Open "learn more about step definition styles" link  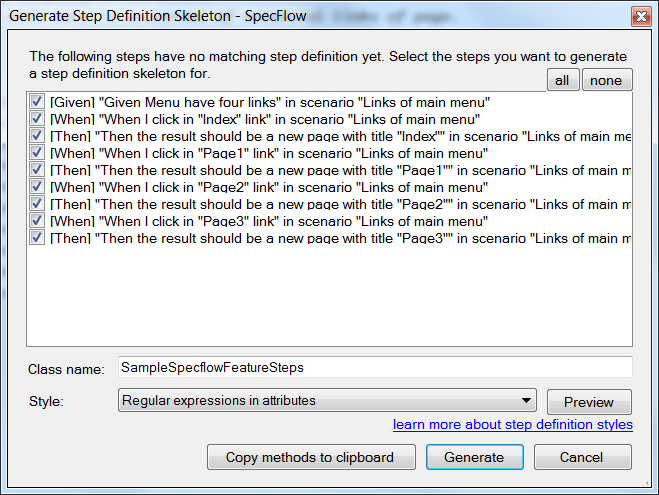coord(512,425)
